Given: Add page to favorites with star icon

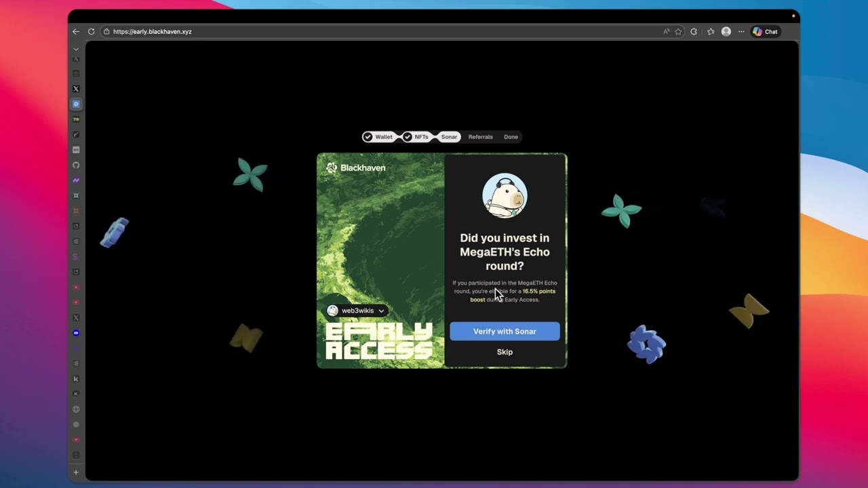Looking at the screenshot, I should coord(678,31).
